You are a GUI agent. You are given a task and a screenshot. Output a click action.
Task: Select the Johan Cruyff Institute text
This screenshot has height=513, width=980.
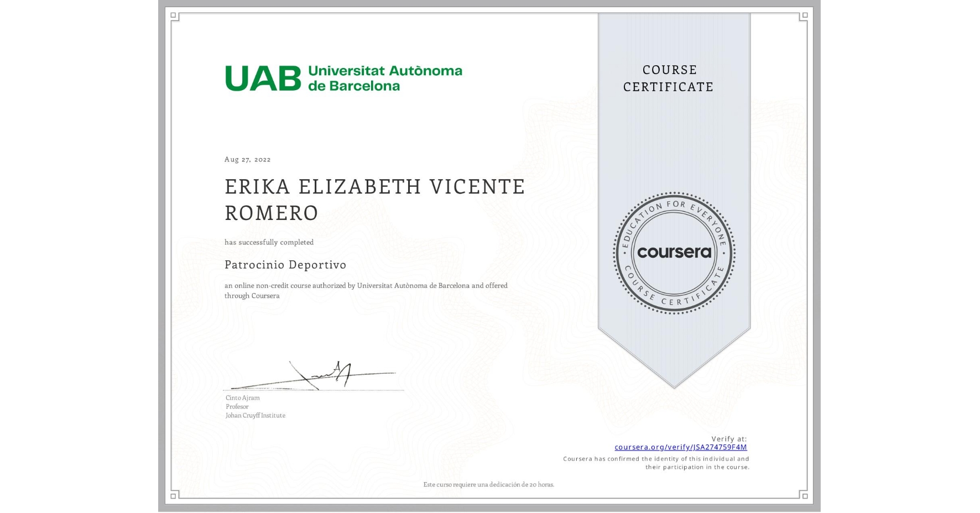255,415
